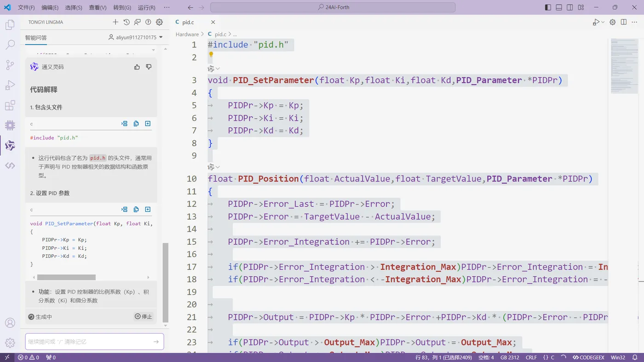This screenshot has width=644, height=362.
Task: Create new file from #include snippet
Action: [148, 124]
